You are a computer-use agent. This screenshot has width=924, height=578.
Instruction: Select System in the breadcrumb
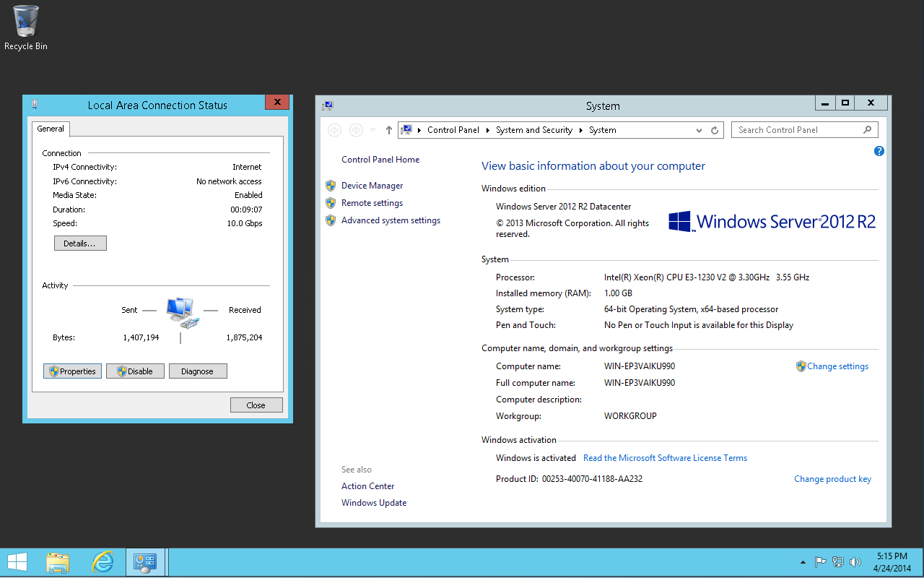603,130
